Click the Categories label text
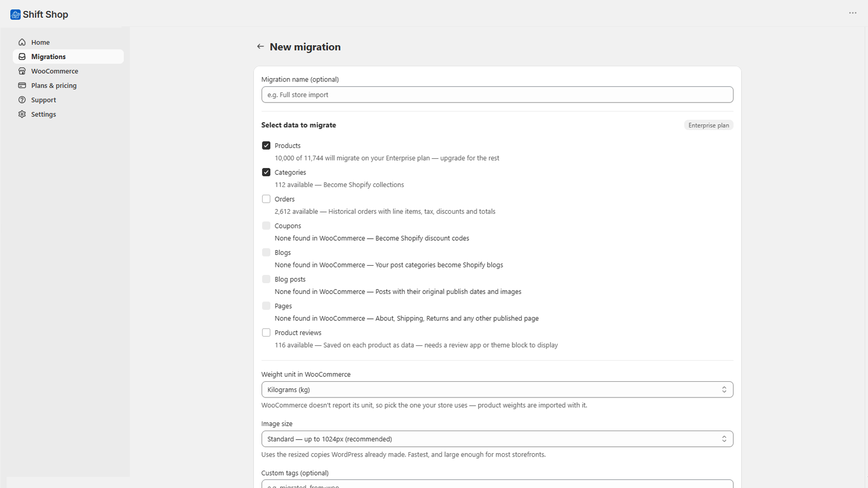Viewport: 868px width, 488px height. [x=290, y=172]
